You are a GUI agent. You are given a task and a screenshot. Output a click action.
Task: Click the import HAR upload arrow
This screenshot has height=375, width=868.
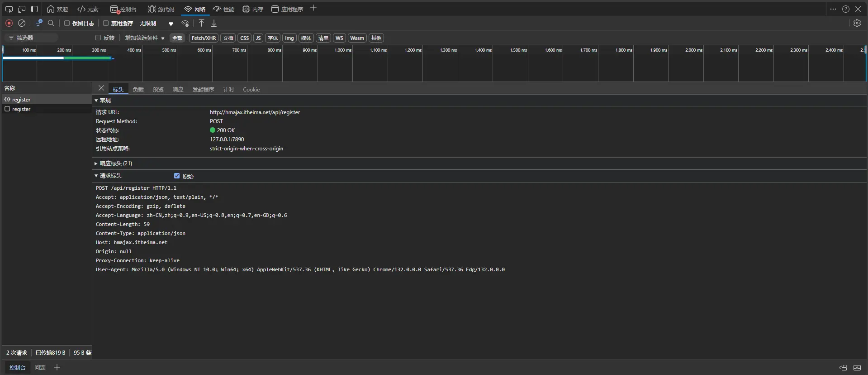pyautogui.click(x=201, y=23)
